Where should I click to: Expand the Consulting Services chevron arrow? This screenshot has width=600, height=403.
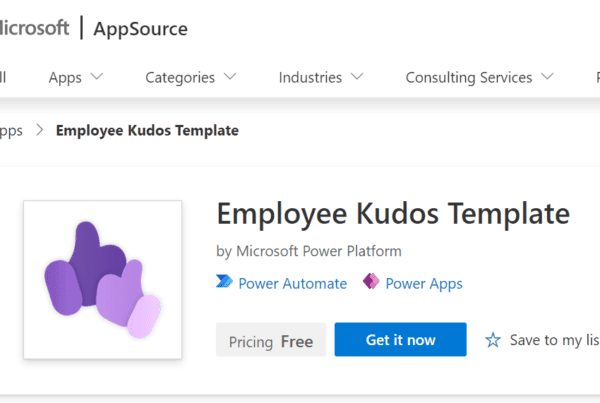click(547, 77)
